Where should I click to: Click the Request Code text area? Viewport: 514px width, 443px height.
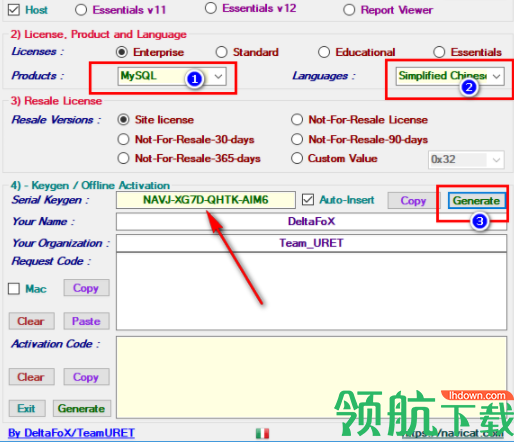coord(311,291)
